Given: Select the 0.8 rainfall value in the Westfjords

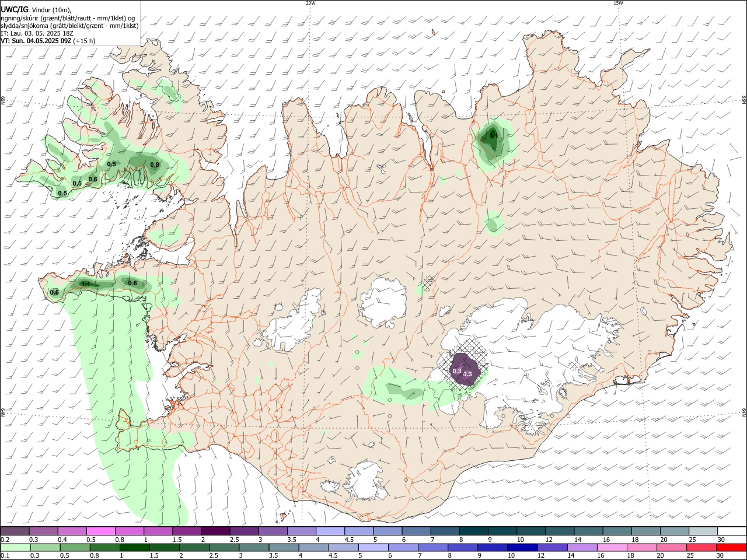Looking at the screenshot, I should pyautogui.click(x=155, y=164).
